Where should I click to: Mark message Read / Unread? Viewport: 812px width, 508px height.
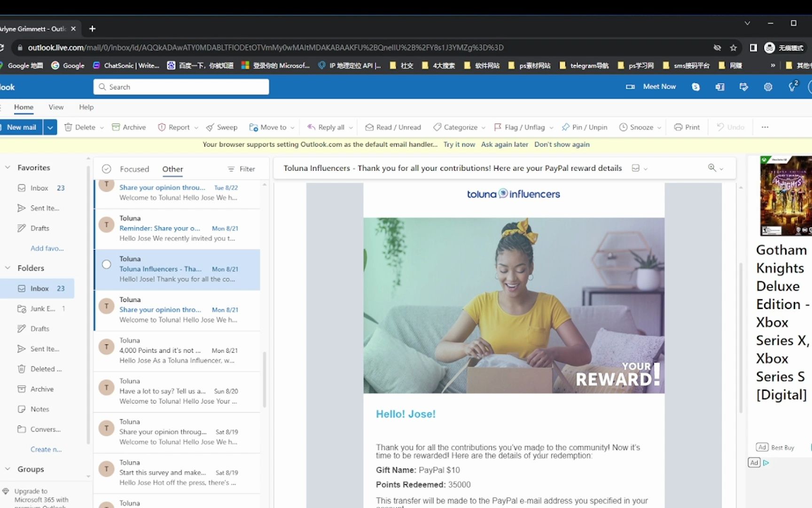393,127
